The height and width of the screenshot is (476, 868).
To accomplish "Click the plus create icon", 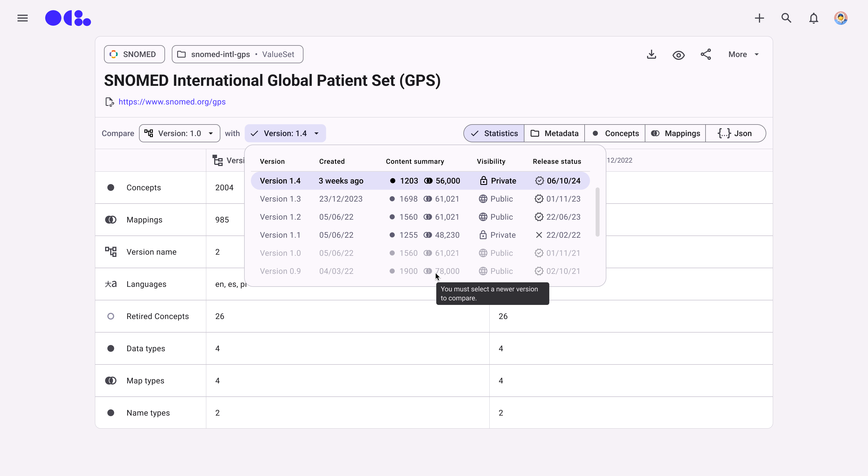I will tap(759, 18).
